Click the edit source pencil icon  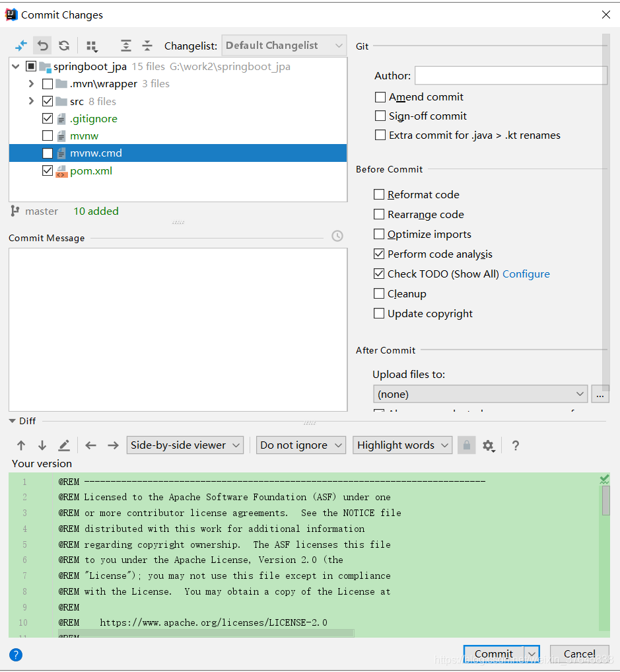64,446
